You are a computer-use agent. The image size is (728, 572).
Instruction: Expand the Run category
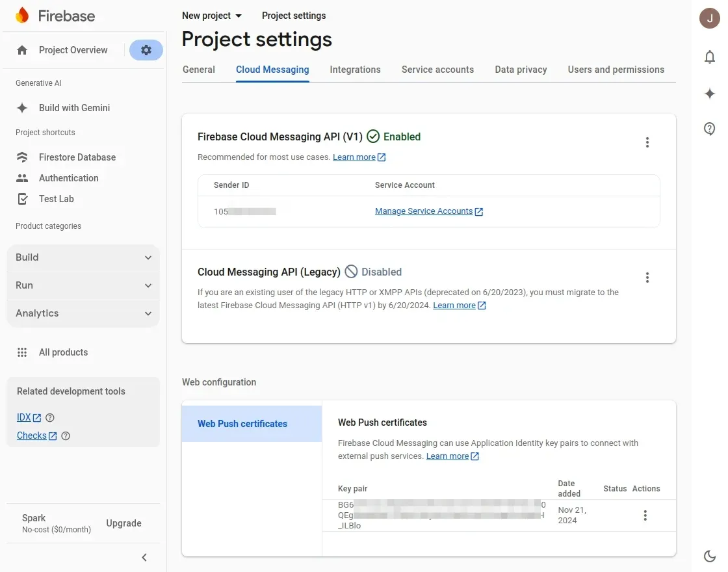click(x=83, y=285)
